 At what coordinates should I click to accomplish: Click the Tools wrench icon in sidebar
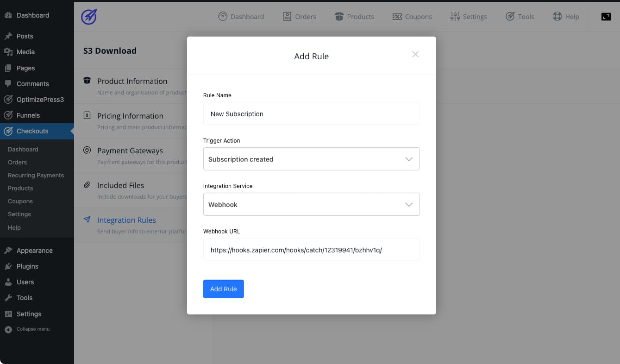(8, 298)
